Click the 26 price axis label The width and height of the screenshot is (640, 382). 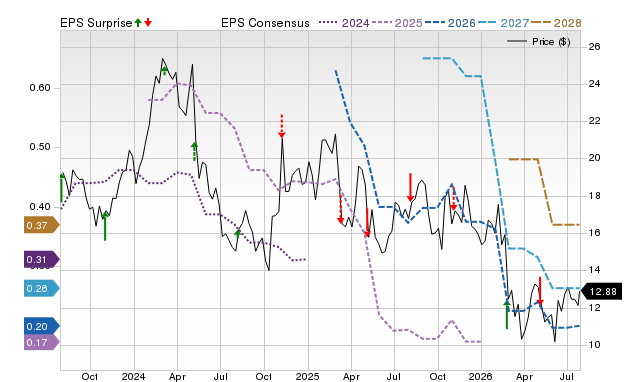(595, 47)
